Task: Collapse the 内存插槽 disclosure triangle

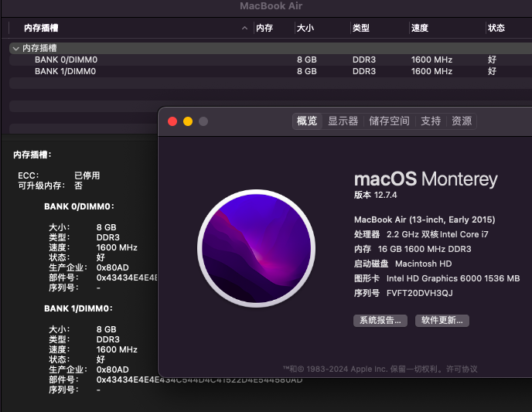Action: (15, 49)
